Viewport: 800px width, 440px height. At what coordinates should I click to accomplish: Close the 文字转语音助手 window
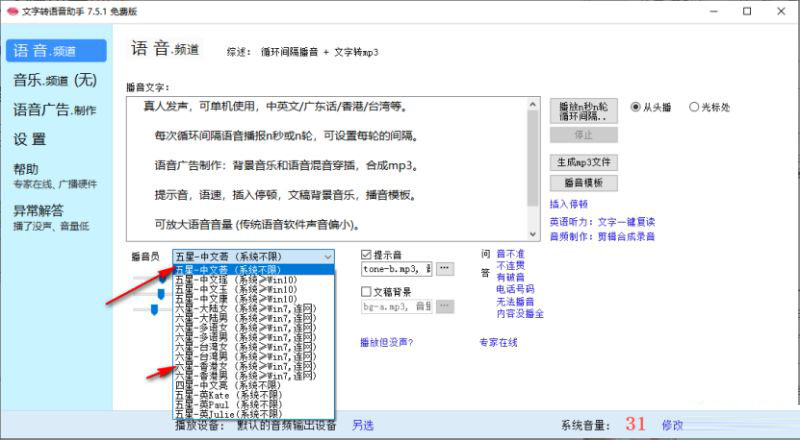[781, 11]
